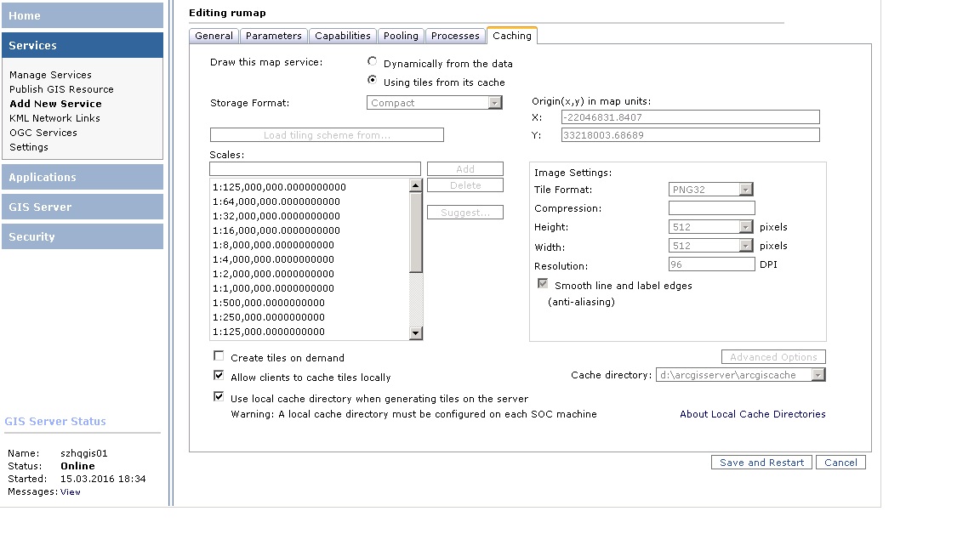Switch to the Capabilities tab
Image resolution: width=980 pixels, height=551 pixels.
click(342, 36)
